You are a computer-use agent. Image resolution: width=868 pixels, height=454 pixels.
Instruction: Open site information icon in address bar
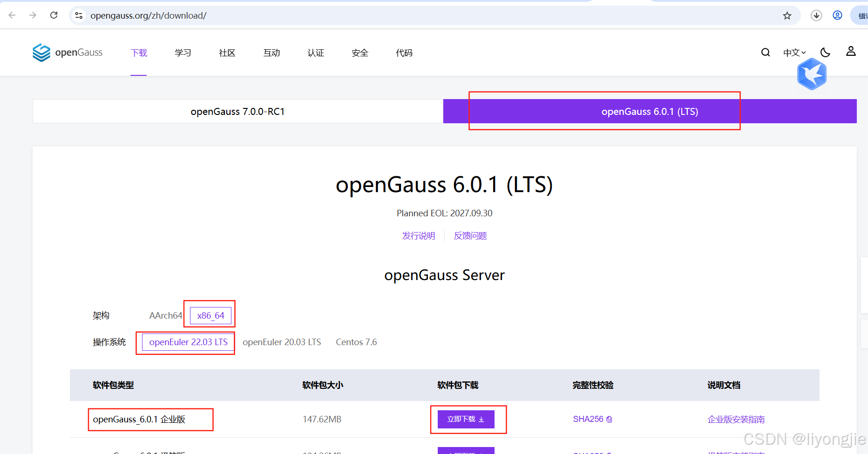click(79, 15)
